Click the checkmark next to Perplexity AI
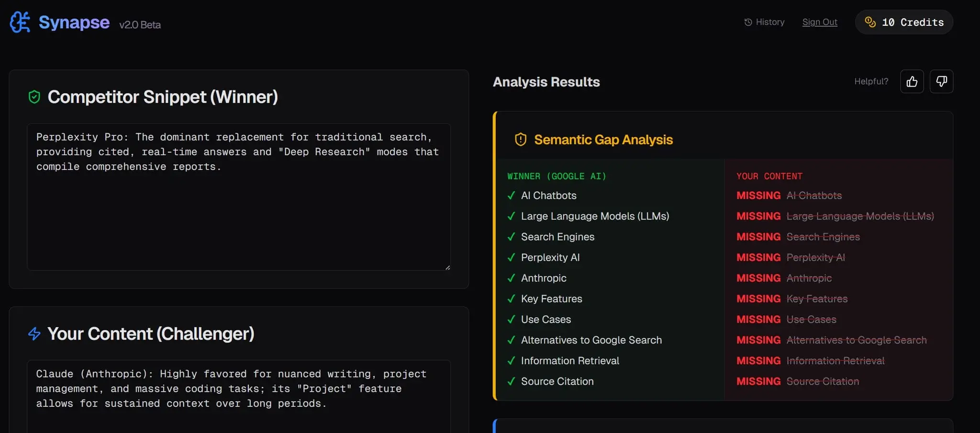 [x=512, y=257]
